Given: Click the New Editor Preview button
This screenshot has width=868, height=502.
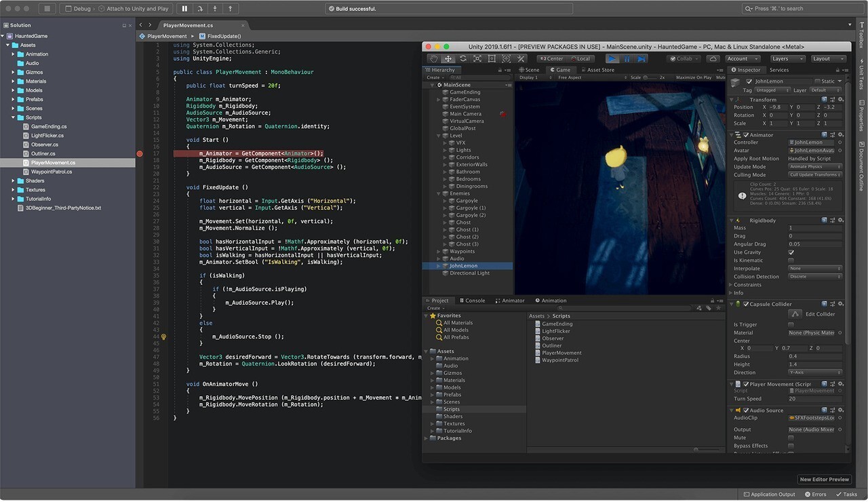Looking at the screenshot, I should coord(824,479).
